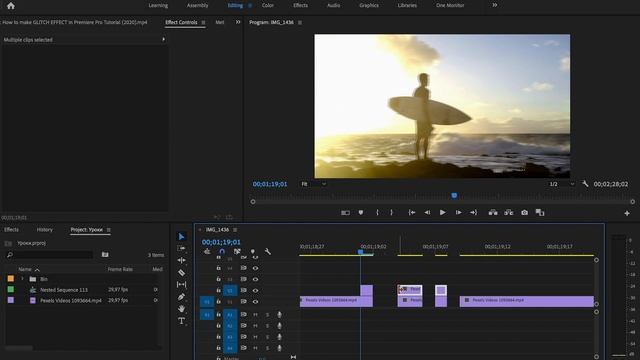Hide track V4 with eye icon
This screenshot has width=640, height=360.
coord(255,268)
